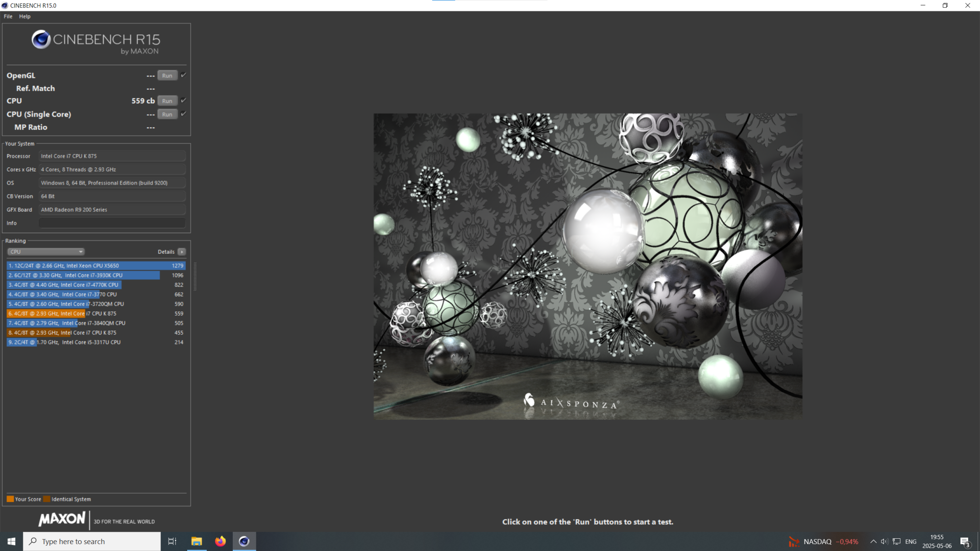This screenshot has width=980, height=551.
Task: Open File Explorer from the taskbar
Action: tap(196, 541)
